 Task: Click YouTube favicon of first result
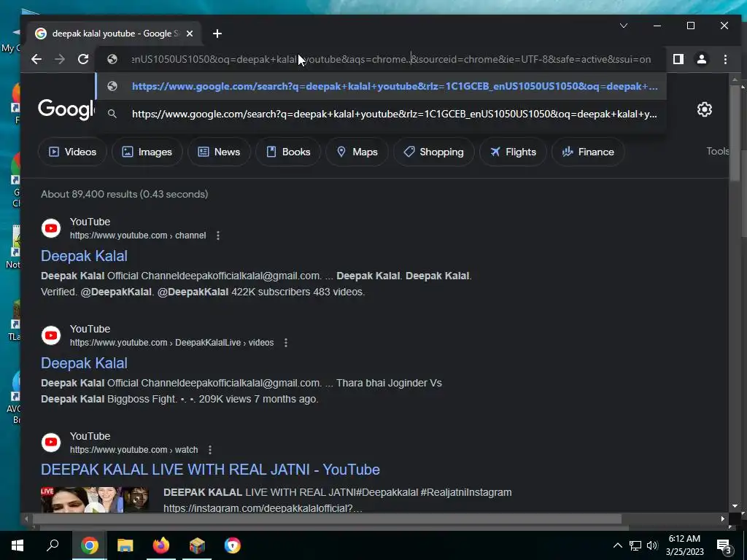coord(51,228)
